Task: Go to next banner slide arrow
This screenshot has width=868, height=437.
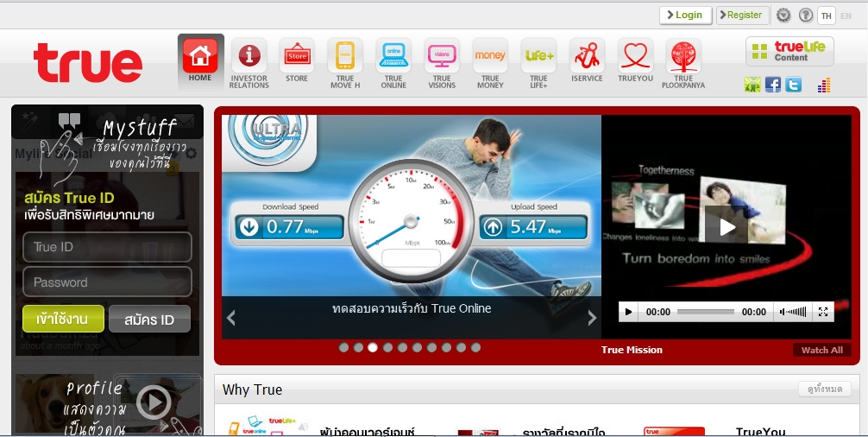Action: 592,317
